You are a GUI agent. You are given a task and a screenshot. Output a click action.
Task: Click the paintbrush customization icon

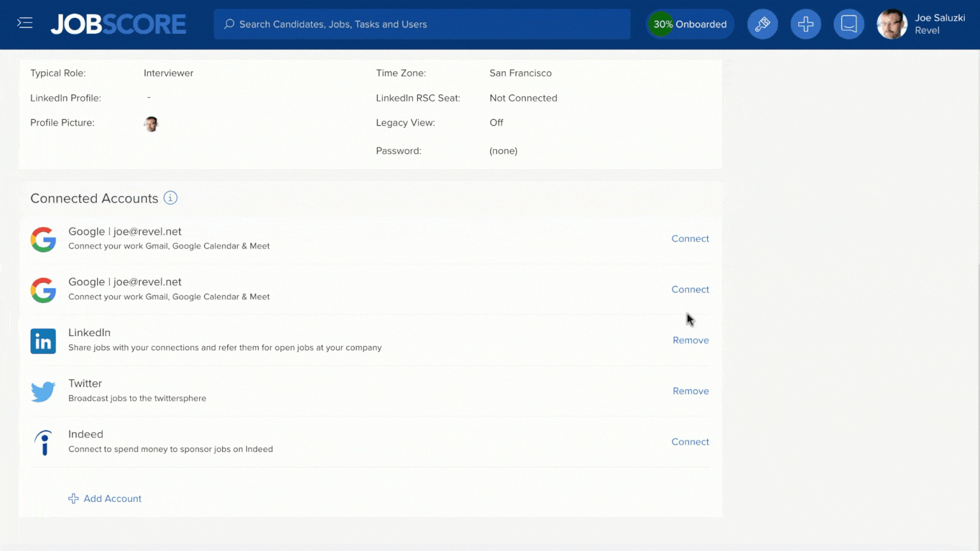762,24
